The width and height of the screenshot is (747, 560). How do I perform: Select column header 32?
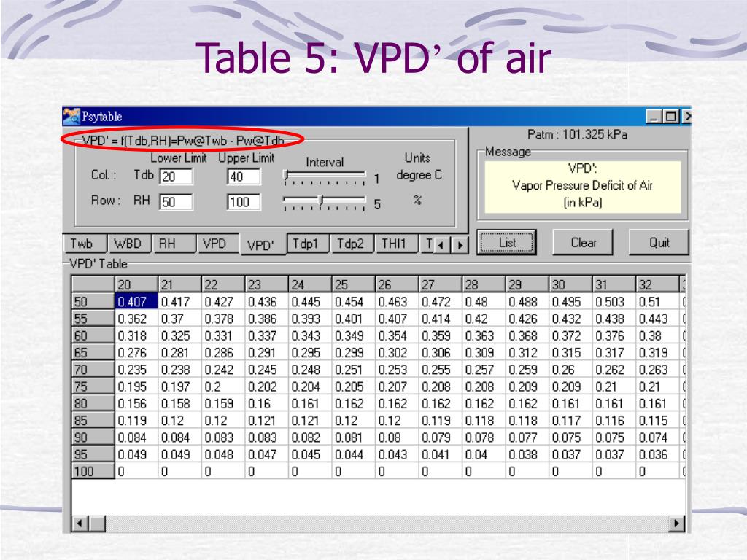click(657, 284)
